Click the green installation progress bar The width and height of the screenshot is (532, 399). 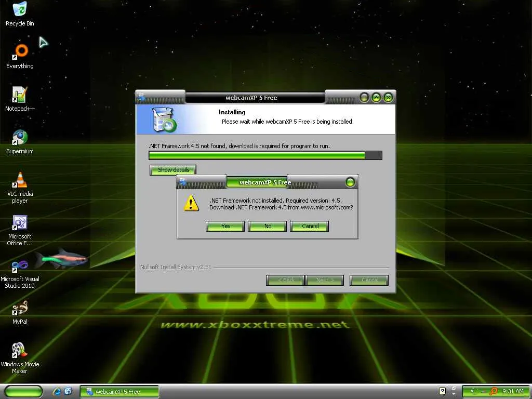point(265,155)
